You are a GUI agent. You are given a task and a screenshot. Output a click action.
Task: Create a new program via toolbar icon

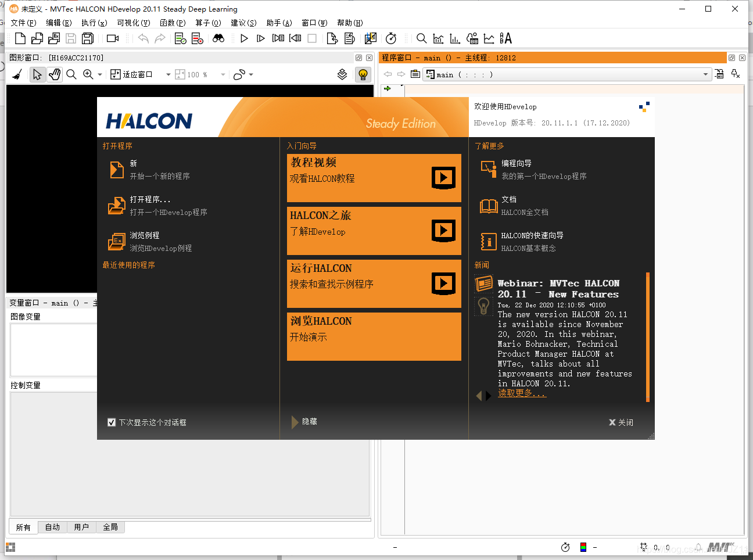(x=19, y=38)
